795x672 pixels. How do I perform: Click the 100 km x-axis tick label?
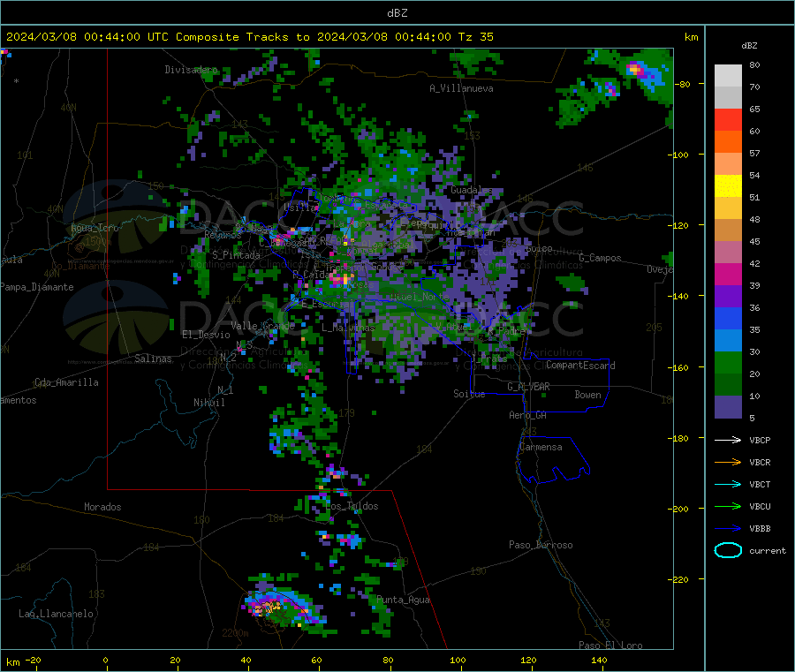458,660
